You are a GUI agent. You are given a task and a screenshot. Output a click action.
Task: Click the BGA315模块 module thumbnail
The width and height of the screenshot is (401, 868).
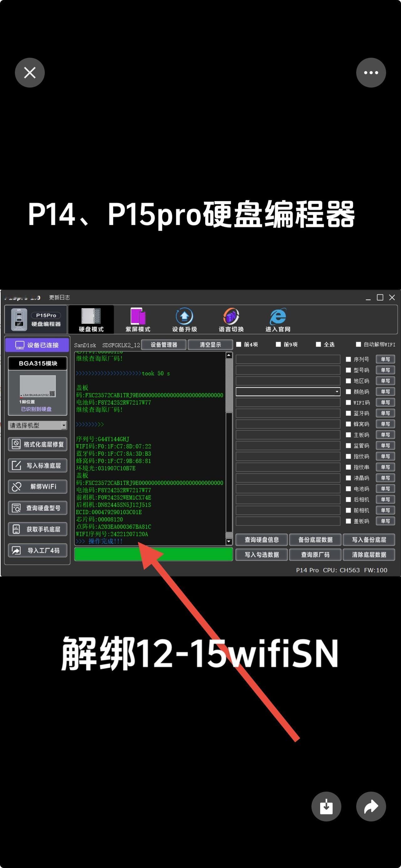[x=37, y=386]
